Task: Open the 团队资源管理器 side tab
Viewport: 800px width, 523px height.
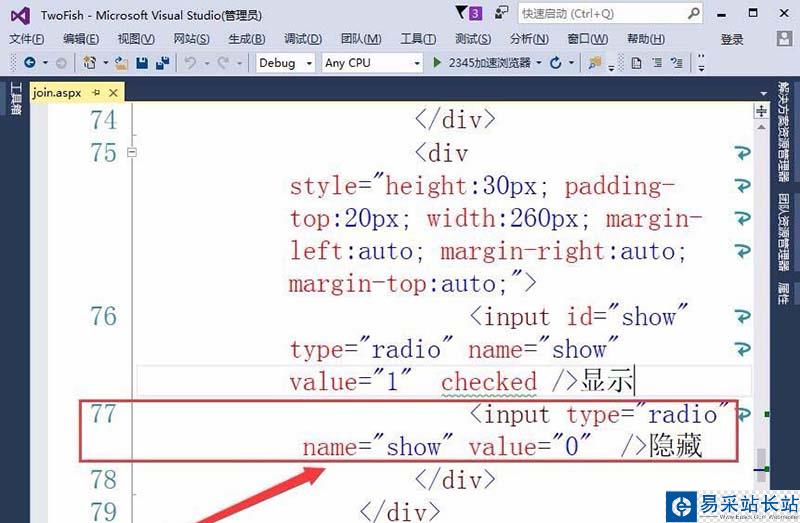Action: tap(783, 232)
